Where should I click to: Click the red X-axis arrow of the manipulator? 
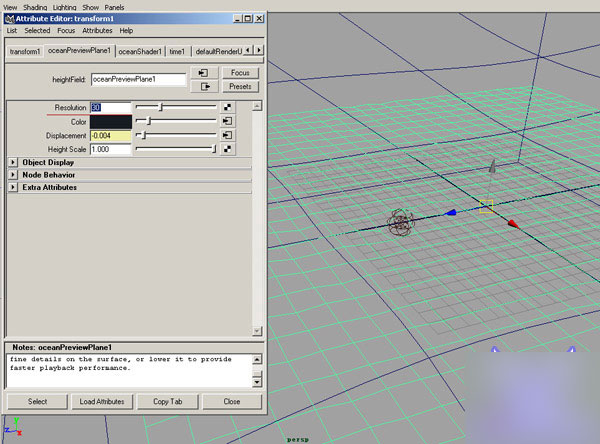tap(514, 224)
